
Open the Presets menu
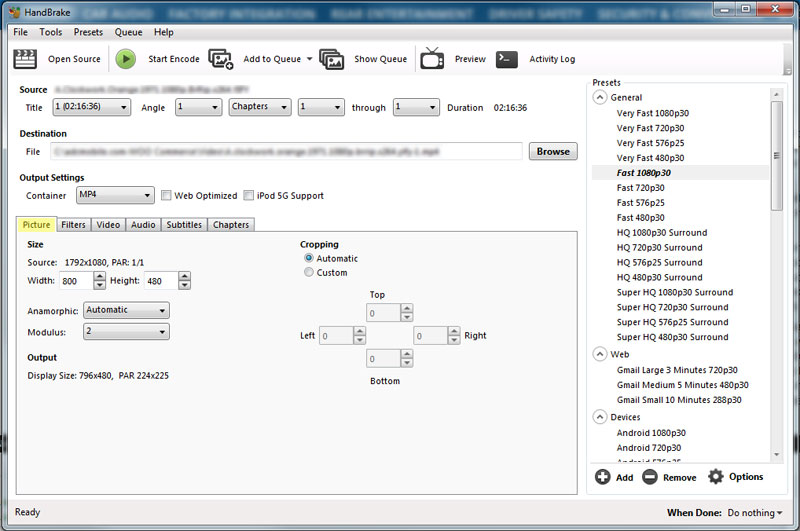(88, 32)
